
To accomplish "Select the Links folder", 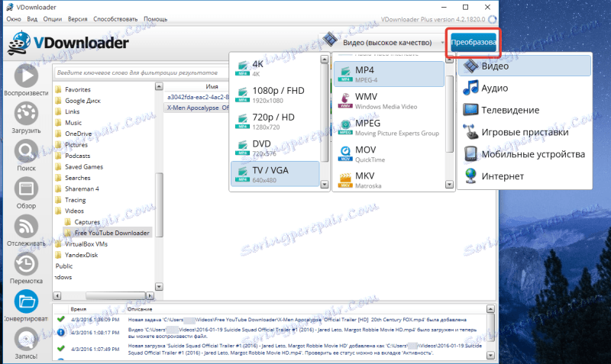I will 72,111.
